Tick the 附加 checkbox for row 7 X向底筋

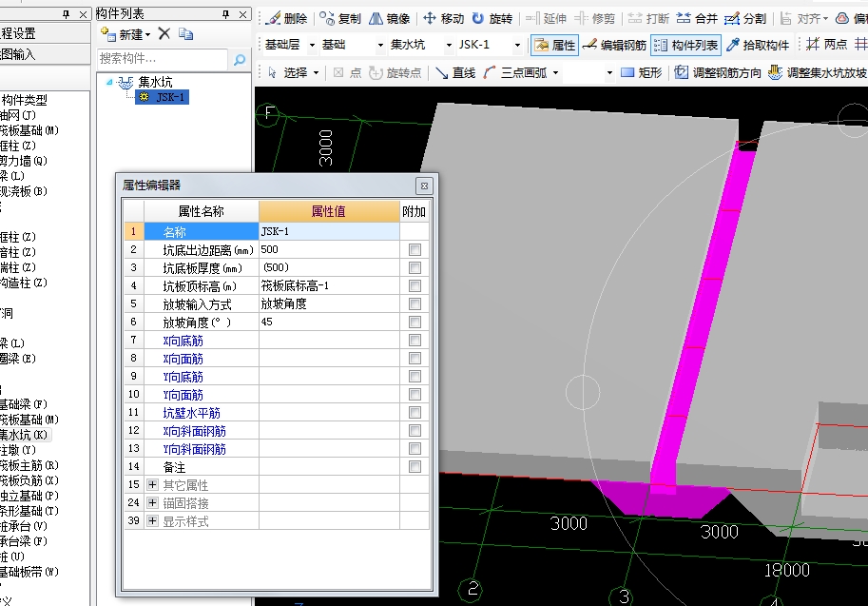click(415, 341)
